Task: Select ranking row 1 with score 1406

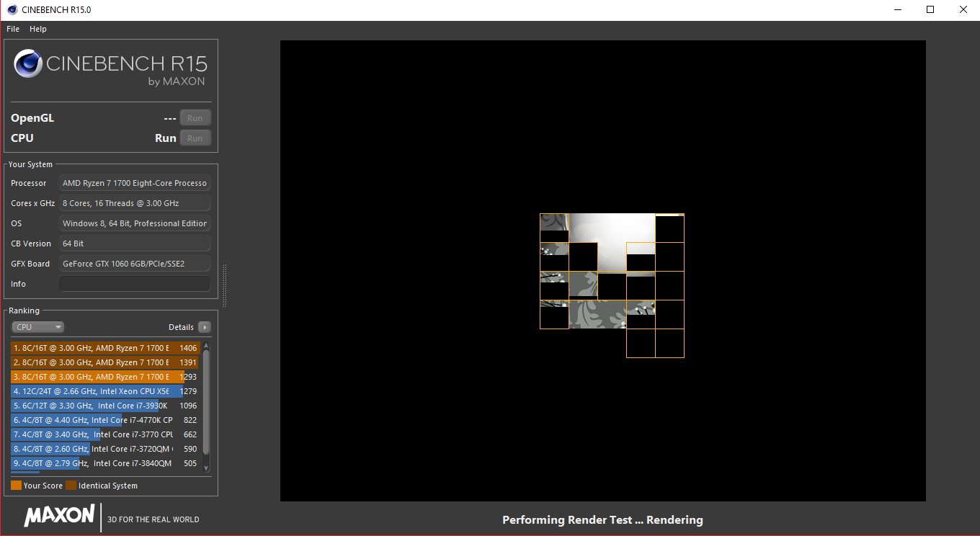Action: [105, 348]
